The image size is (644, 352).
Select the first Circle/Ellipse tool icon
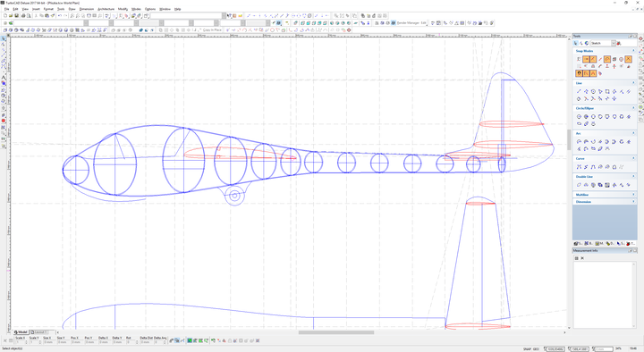(579, 117)
